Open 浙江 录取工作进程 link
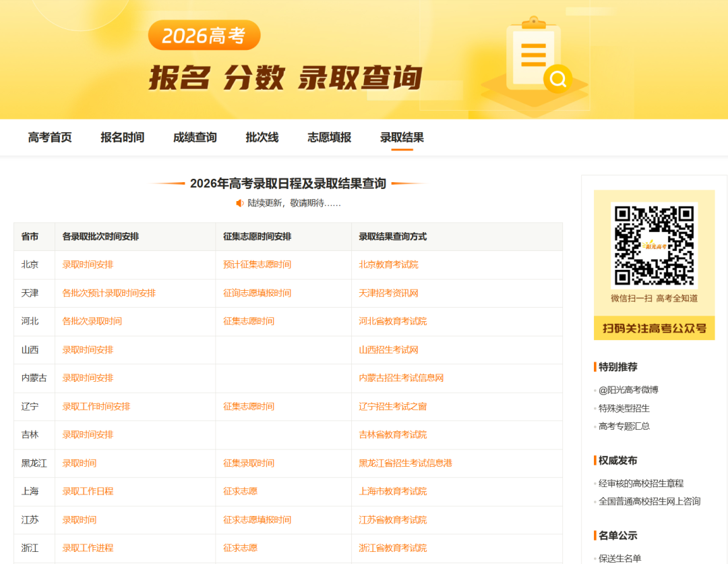The image size is (728, 564). pyautogui.click(x=88, y=548)
